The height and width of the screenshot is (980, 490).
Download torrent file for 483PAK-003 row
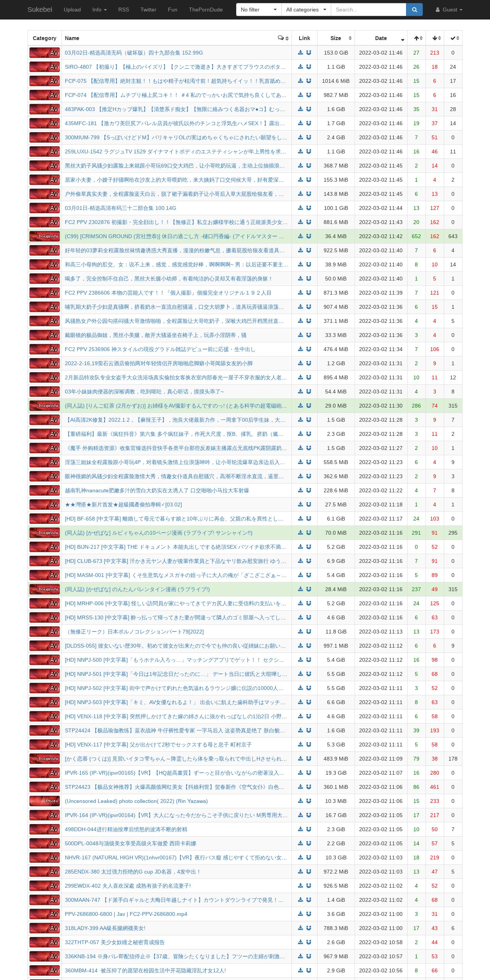[300, 109]
